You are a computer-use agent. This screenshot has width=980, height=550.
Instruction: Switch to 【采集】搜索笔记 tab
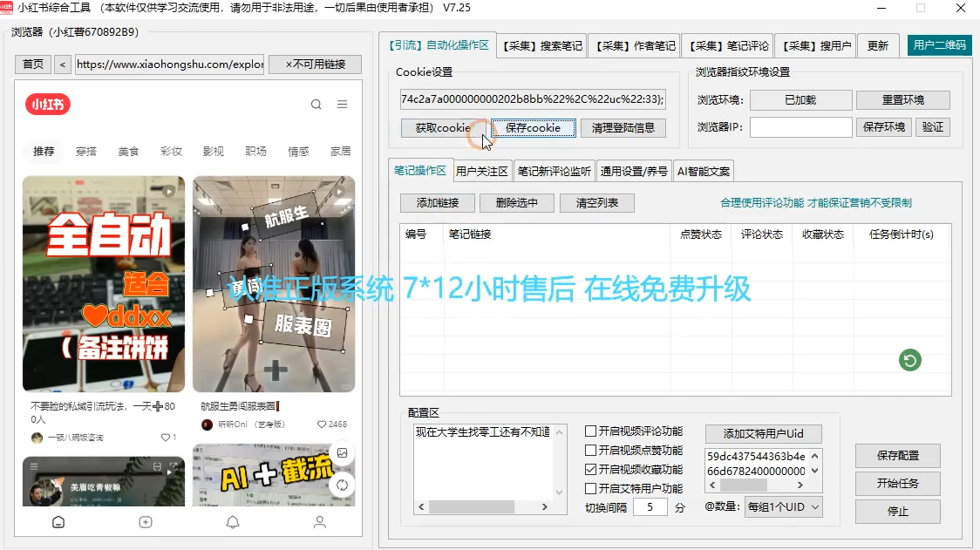(542, 46)
